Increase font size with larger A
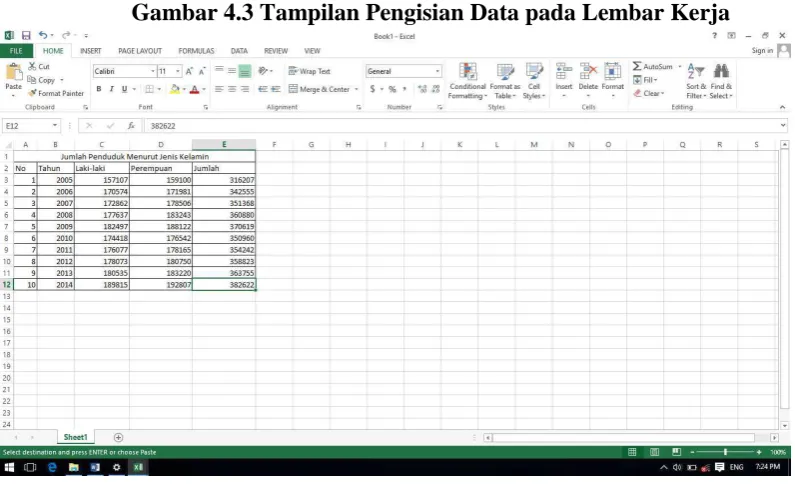 [189, 71]
